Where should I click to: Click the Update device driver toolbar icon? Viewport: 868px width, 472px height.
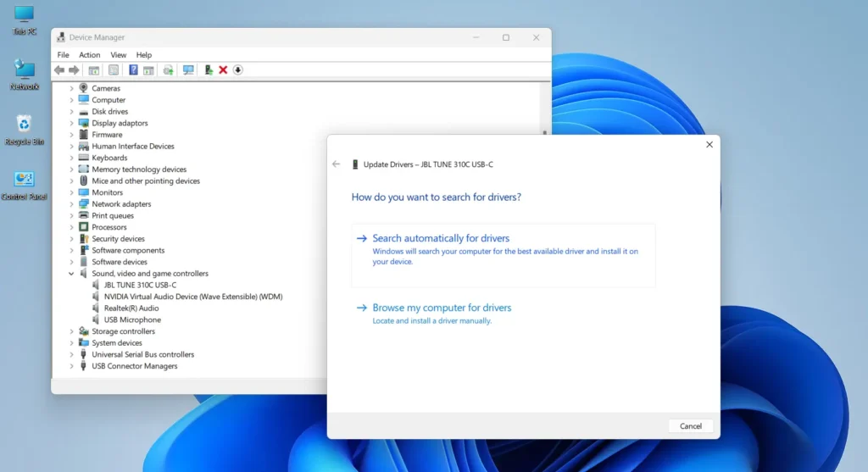(x=209, y=69)
